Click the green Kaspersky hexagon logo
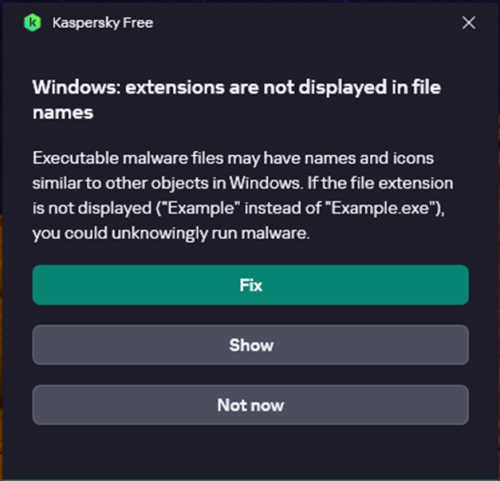The width and height of the screenshot is (500, 481). (32, 23)
